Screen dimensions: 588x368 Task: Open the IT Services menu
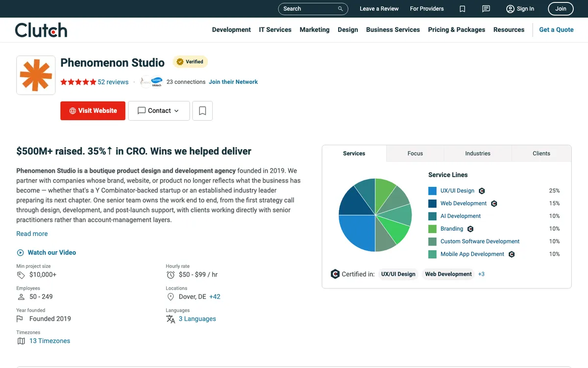pyautogui.click(x=275, y=30)
